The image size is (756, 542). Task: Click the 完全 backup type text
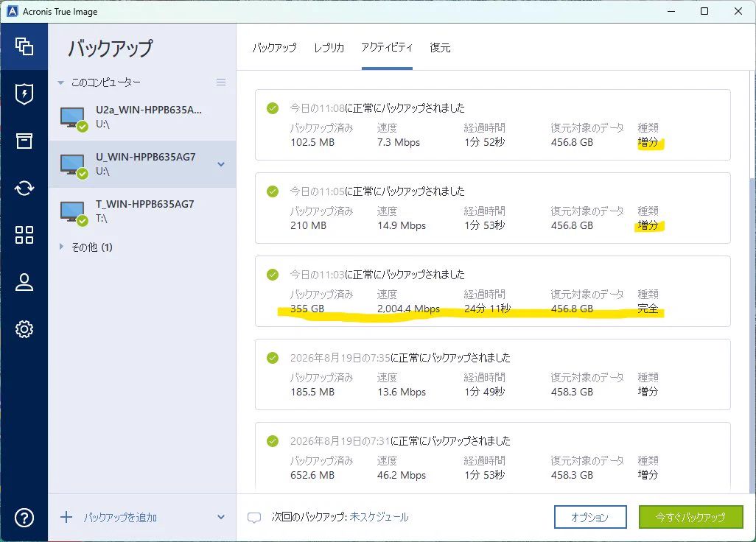tap(648, 309)
